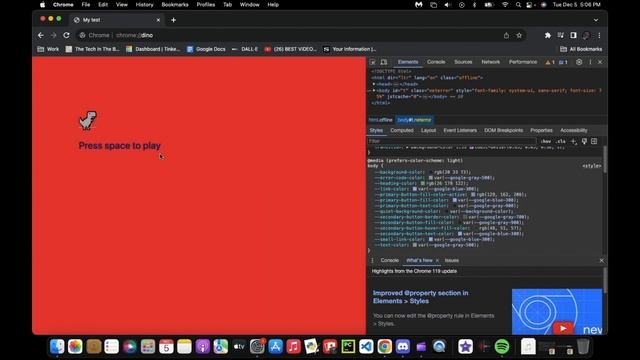Collapse the body element node triangle
Image resolution: width=640 pixels, height=360 pixels.
tap(374, 90)
